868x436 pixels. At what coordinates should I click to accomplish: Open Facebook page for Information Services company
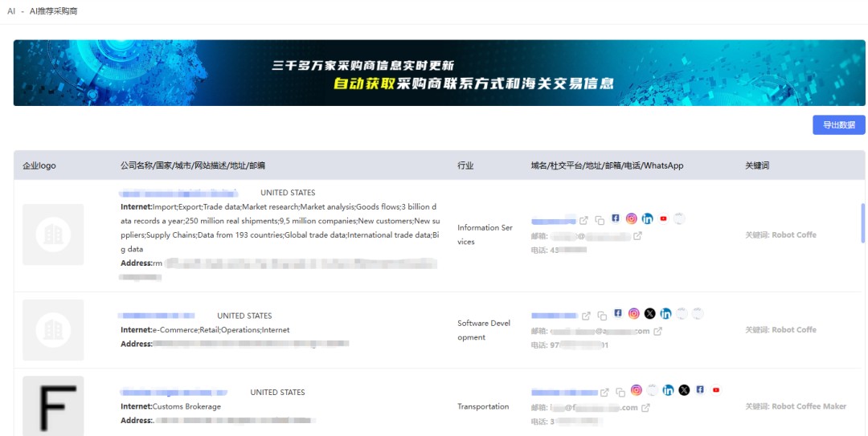[616, 218]
